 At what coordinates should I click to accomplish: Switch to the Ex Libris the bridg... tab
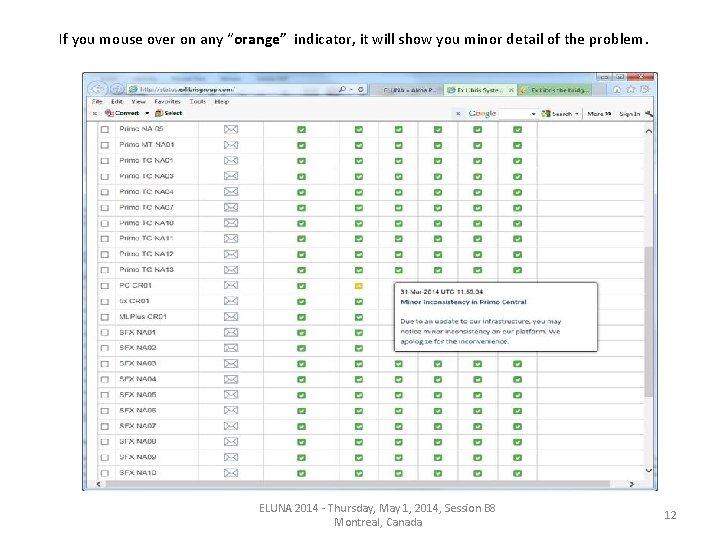[555, 90]
